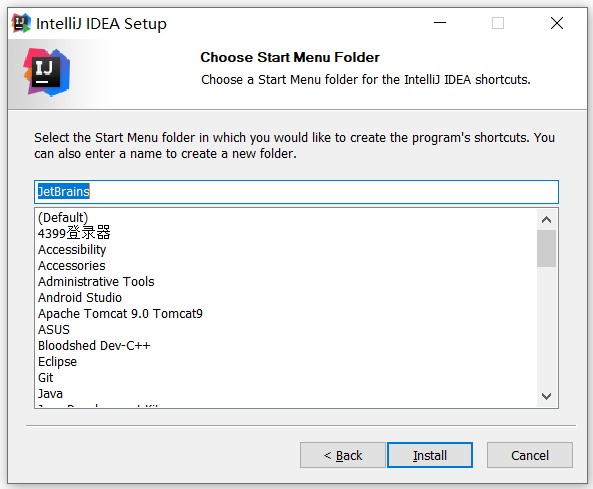The width and height of the screenshot is (593, 489).
Task: Cancel the installation
Action: [529, 455]
